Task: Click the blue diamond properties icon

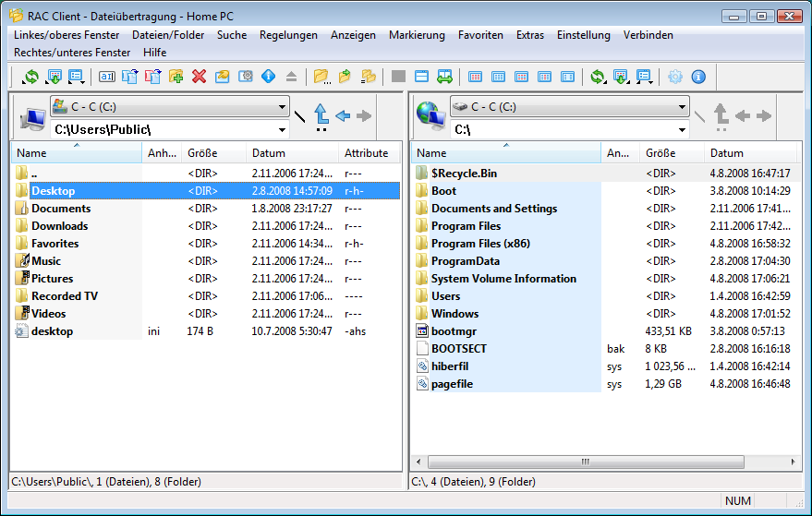Action: pos(269,77)
